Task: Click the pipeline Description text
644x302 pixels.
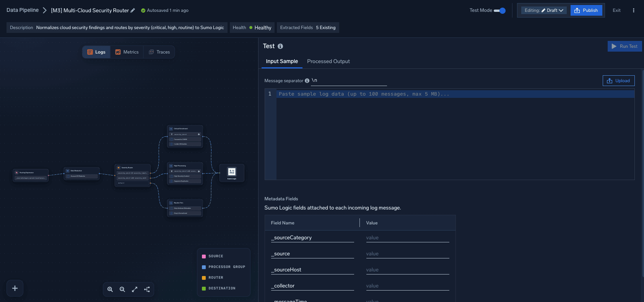Action: point(130,28)
